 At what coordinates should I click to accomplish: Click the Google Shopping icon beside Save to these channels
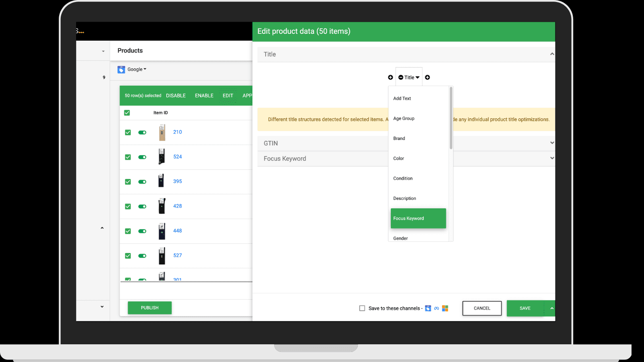(428, 308)
